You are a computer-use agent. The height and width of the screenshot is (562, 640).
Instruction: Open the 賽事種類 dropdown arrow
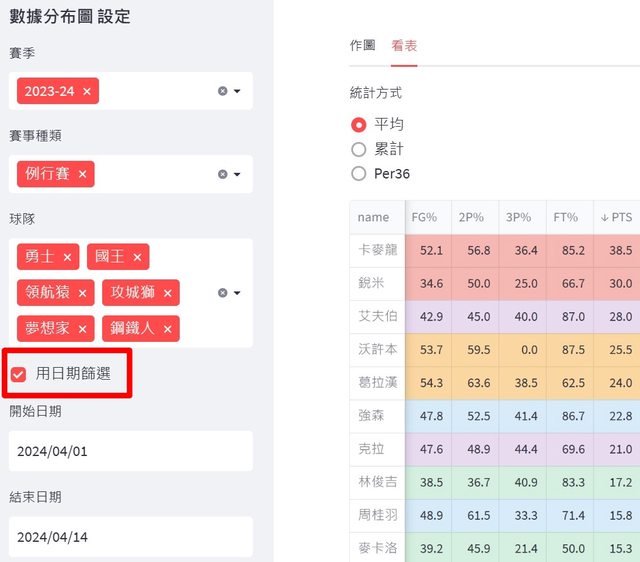pyautogui.click(x=238, y=174)
